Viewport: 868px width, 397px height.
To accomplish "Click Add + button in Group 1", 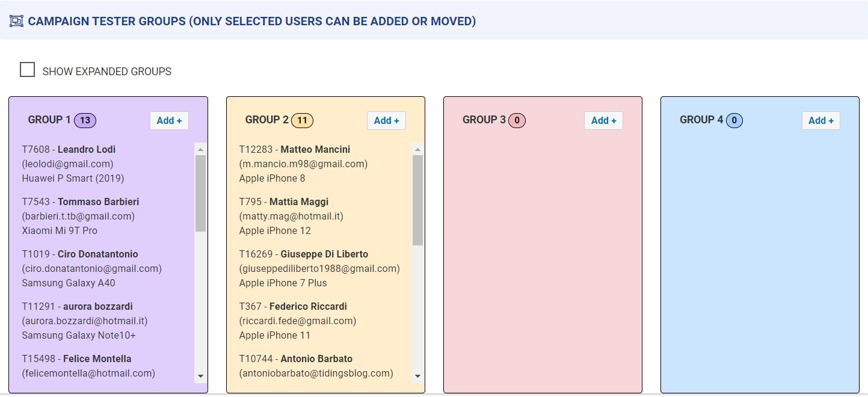I will pyautogui.click(x=169, y=120).
